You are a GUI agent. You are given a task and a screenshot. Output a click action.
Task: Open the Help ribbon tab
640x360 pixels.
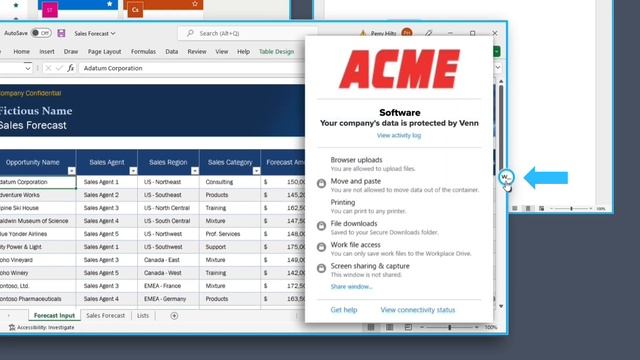[x=243, y=51]
